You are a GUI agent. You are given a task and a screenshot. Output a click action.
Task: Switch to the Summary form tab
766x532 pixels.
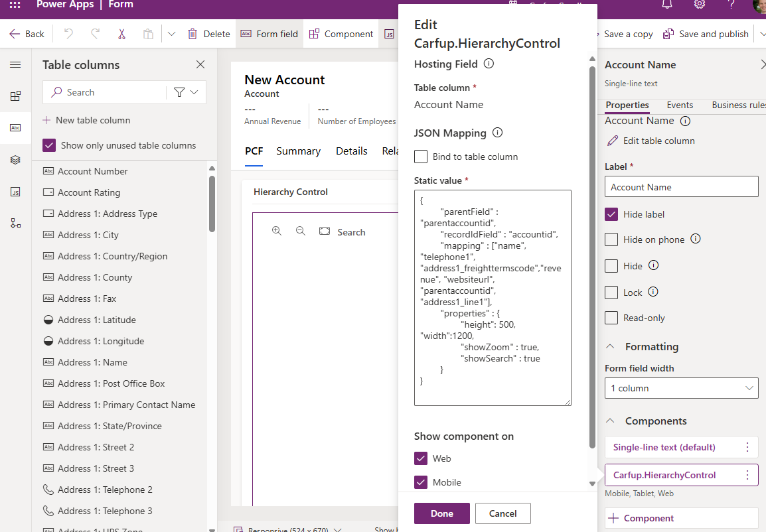pos(299,151)
